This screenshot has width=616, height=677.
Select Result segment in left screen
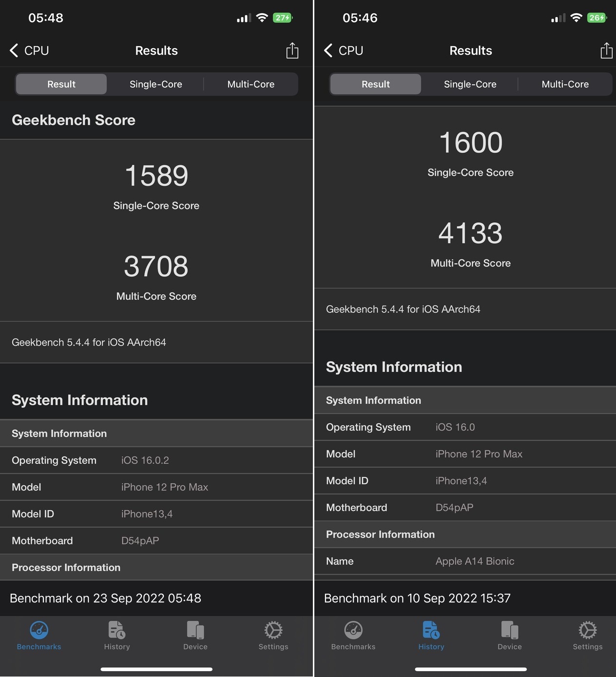pos(61,84)
